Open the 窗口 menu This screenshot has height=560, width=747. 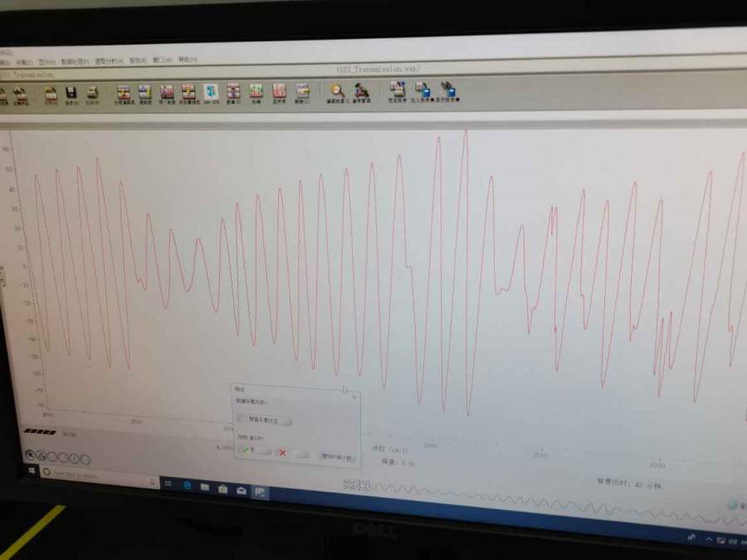click(162, 60)
